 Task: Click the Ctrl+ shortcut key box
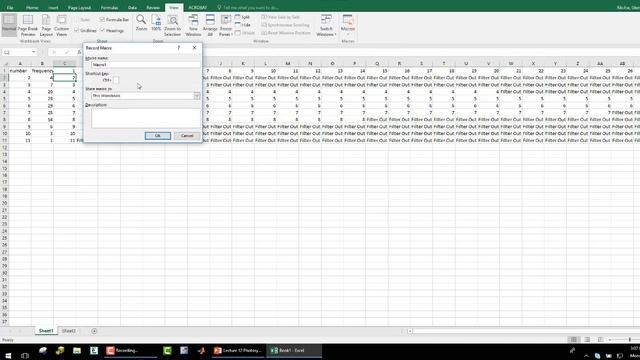[116, 80]
